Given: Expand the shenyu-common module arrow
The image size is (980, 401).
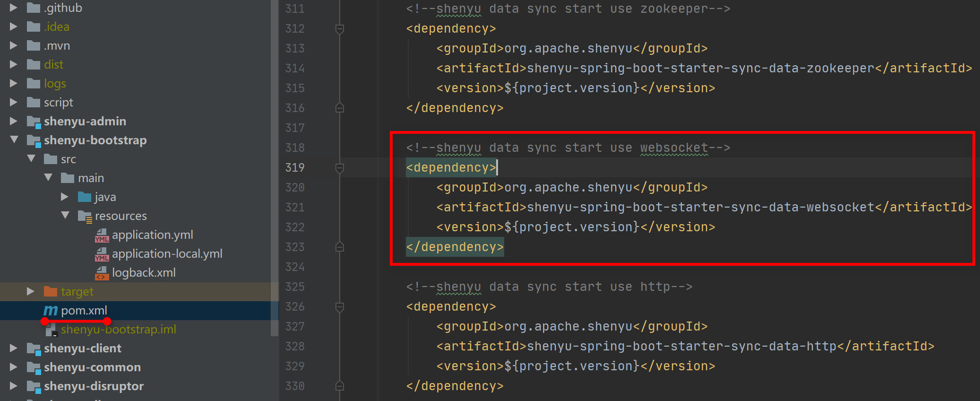Looking at the screenshot, I should click(x=14, y=367).
